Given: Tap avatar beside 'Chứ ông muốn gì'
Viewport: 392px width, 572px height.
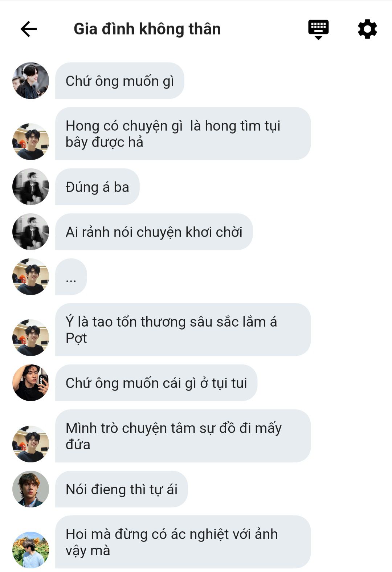Looking at the screenshot, I should pos(31,81).
